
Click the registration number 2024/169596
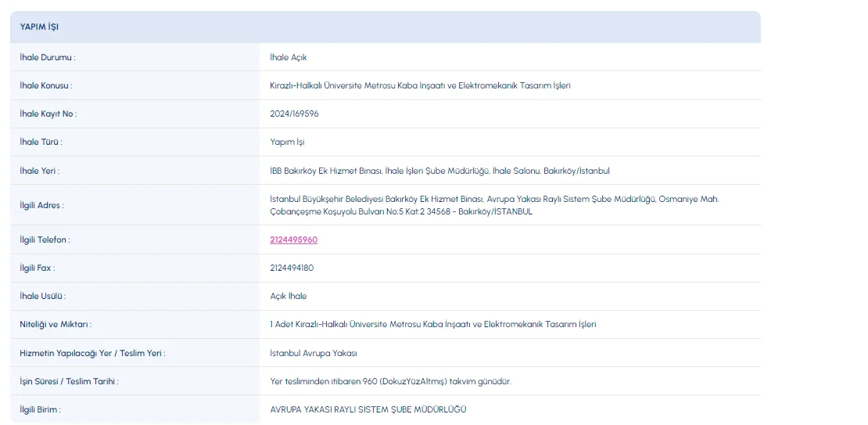click(294, 113)
